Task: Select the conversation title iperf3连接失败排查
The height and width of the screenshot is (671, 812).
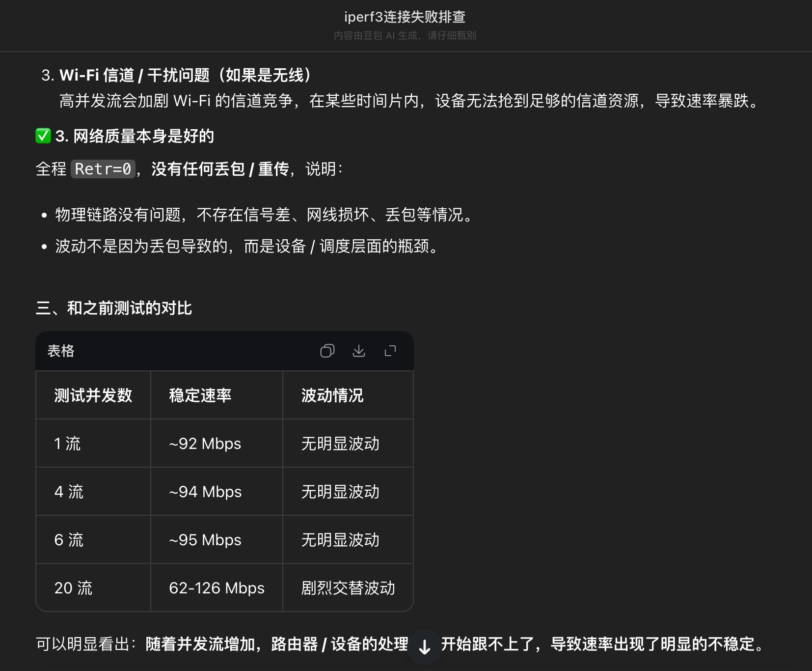Action: pos(405,17)
